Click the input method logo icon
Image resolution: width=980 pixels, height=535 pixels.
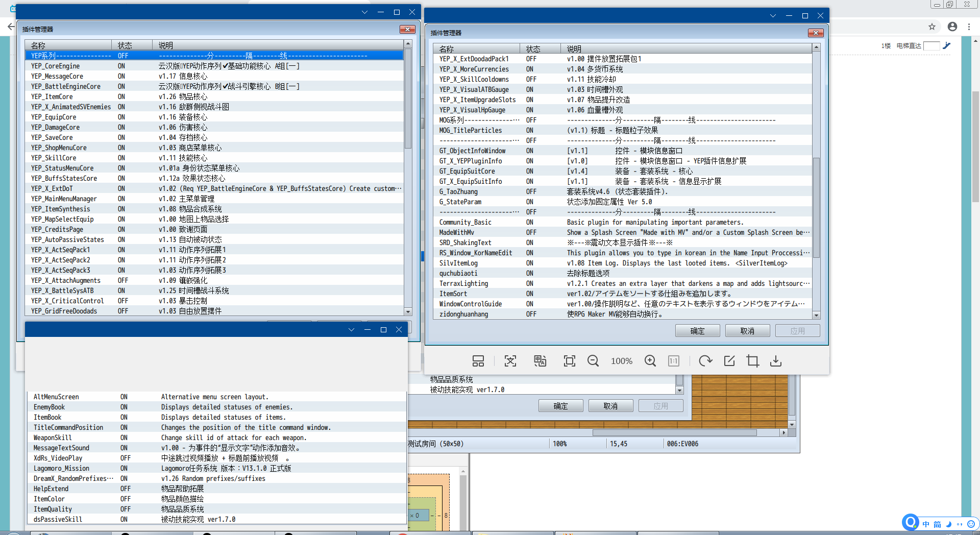(910, 522)
